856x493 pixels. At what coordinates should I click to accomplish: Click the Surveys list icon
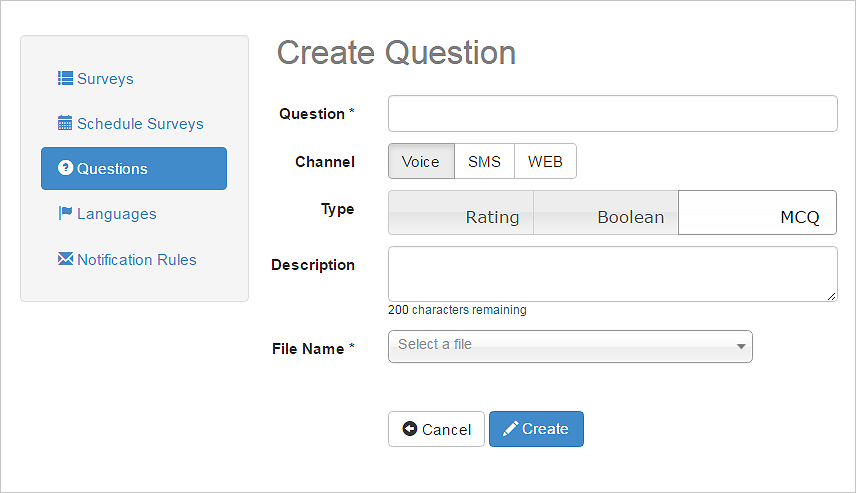pos(65,78)
